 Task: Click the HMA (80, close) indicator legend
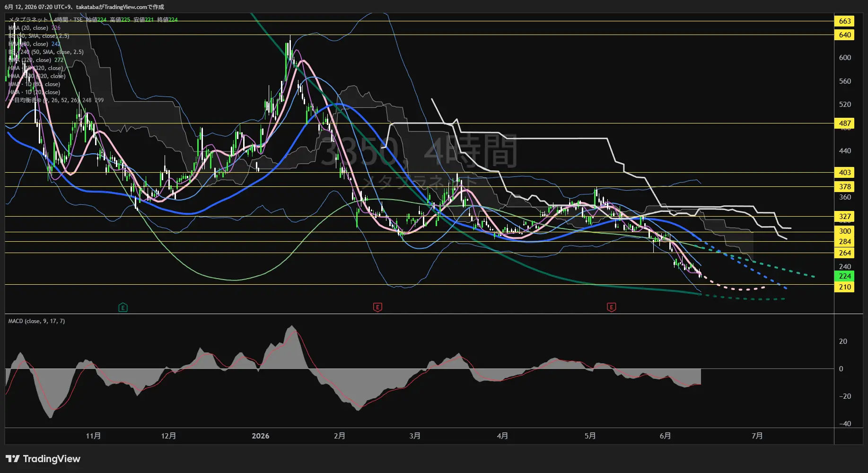[x=34, y=44]
